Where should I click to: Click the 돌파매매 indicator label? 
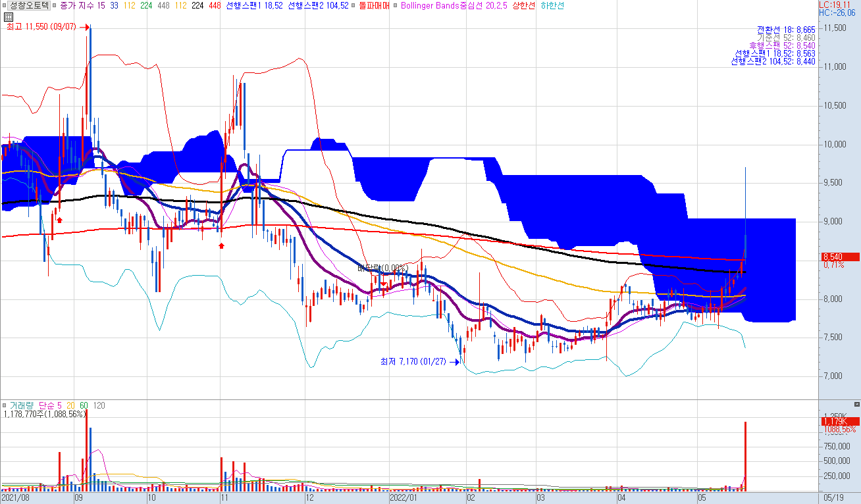pos(374,5)
